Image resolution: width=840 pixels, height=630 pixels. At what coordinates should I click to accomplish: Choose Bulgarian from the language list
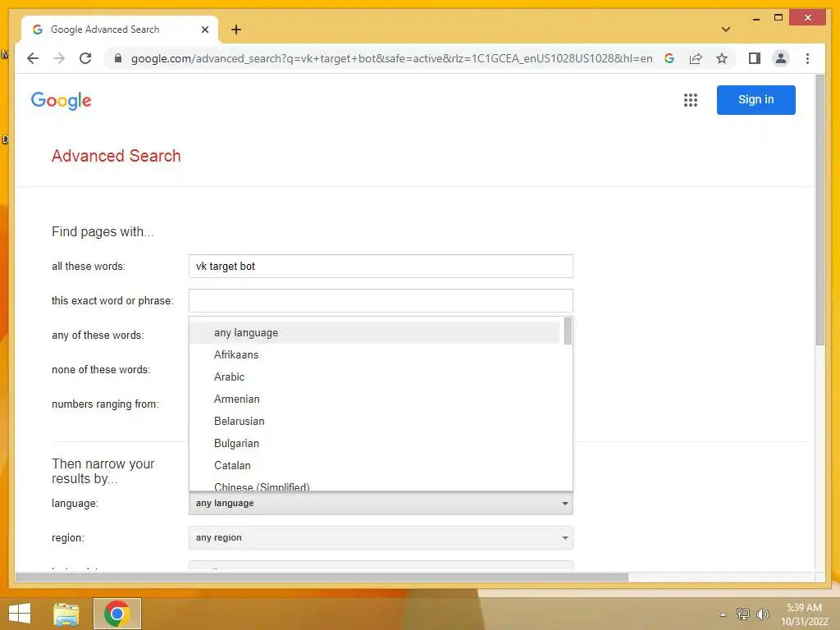coord(375,444)
